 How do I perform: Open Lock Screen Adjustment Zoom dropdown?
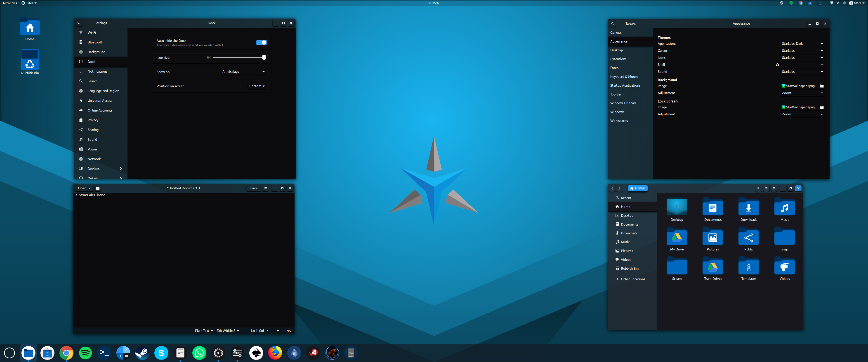click(802, 114)
